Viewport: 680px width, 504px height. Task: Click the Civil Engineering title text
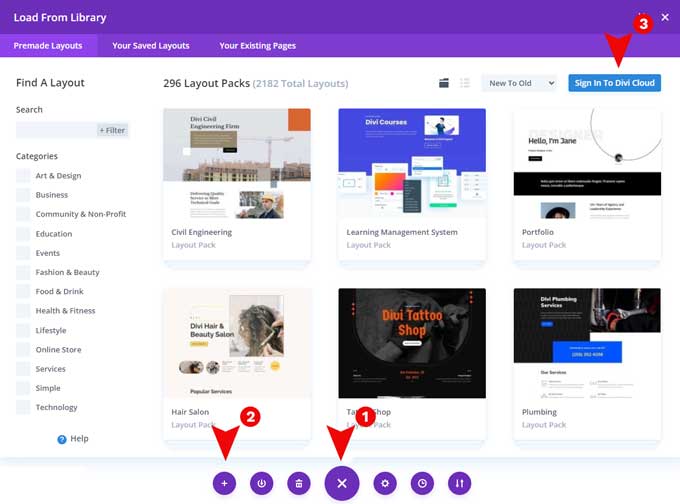click(x=202, y=232)
